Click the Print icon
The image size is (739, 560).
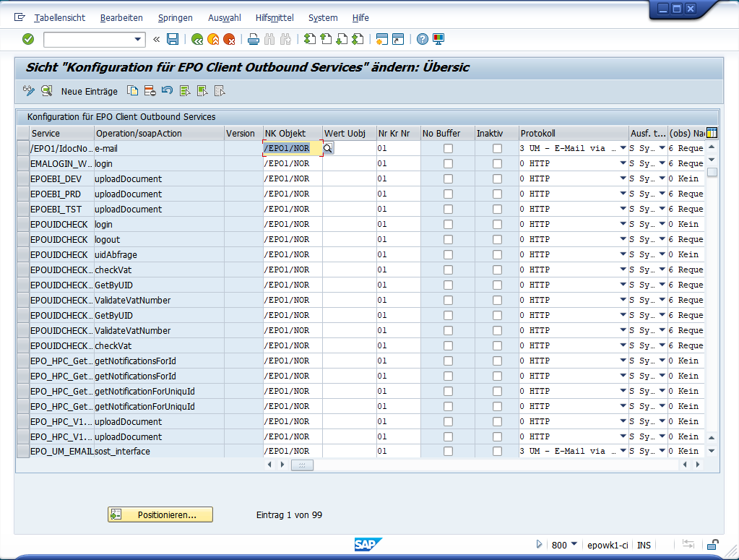point(254,40)
